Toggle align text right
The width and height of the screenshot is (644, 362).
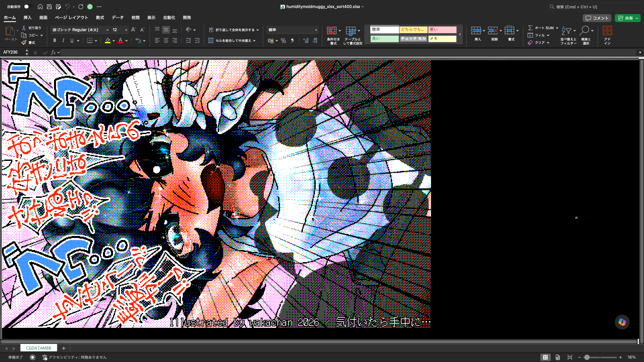tap(175, 41)
